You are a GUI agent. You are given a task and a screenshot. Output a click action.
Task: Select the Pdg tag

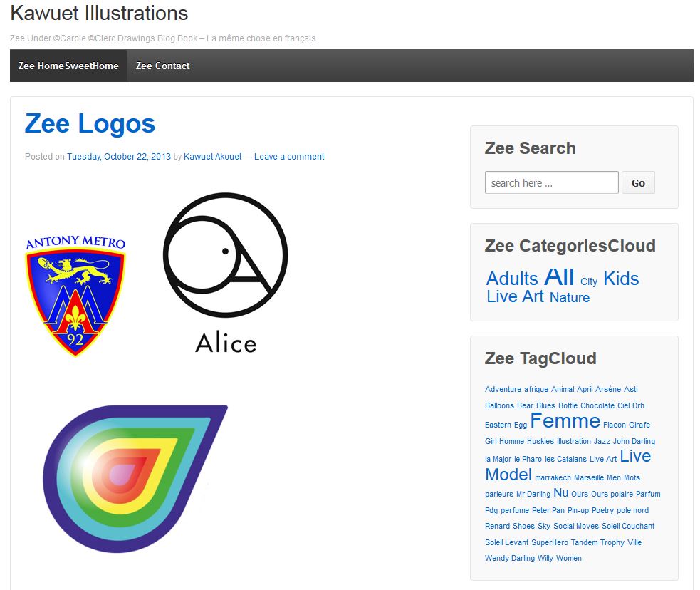pyautogui.click(x=491, y=510)
